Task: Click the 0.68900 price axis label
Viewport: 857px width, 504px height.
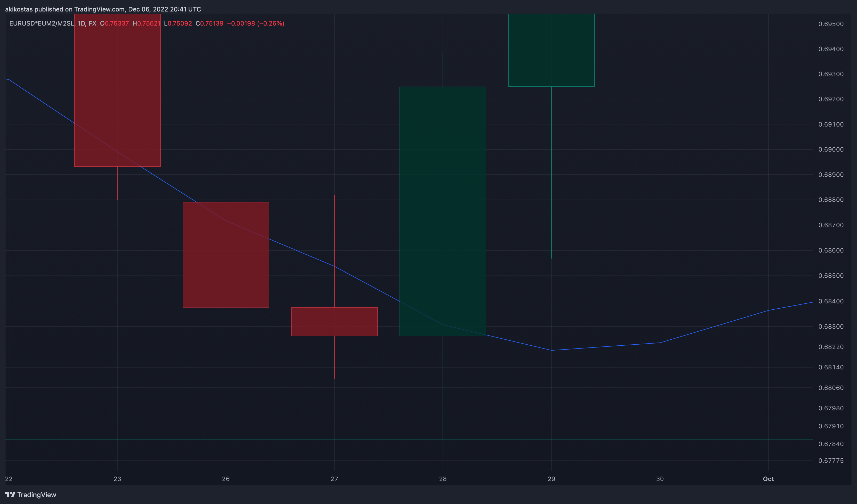Action: tap(831, 175)
